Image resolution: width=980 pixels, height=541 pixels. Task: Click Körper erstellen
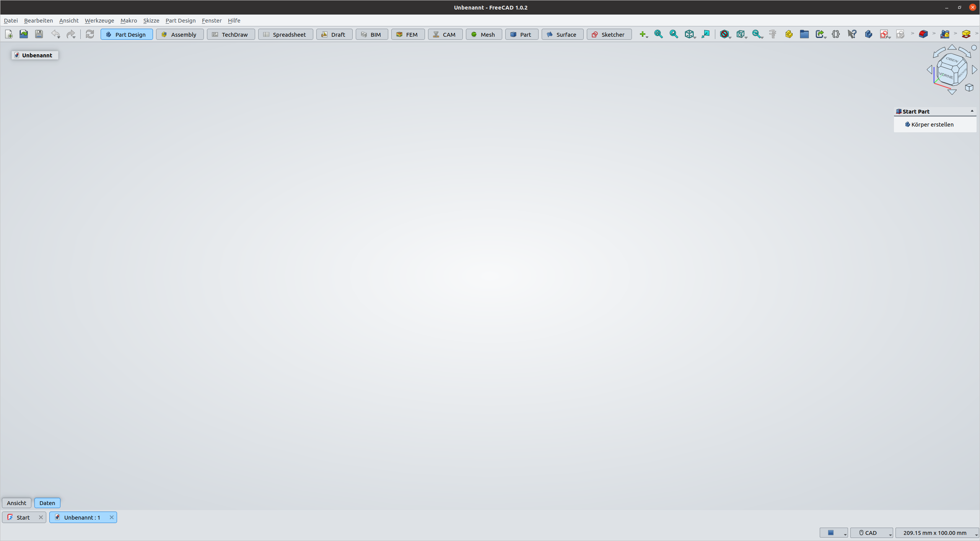click(932, 124)
